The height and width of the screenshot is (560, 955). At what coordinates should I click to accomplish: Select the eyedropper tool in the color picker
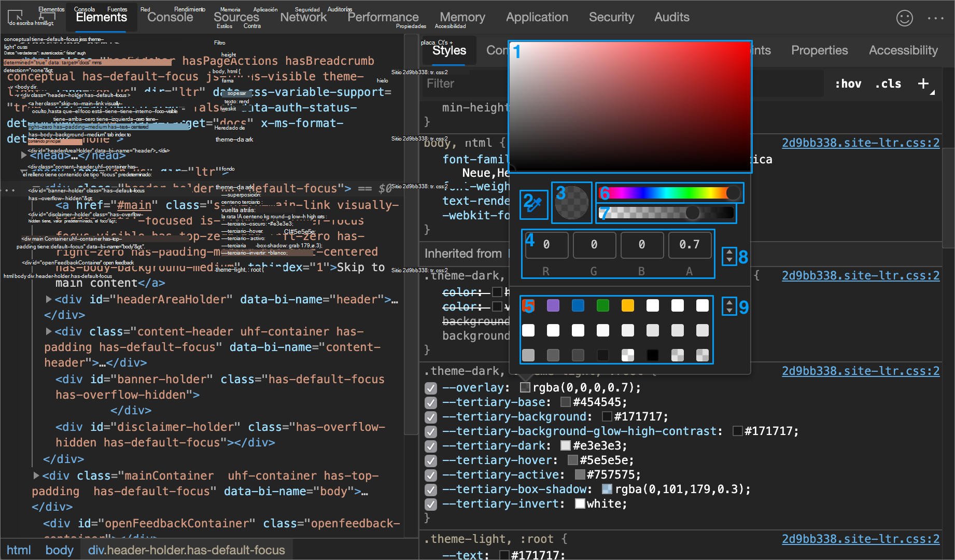tap(533, 204)
